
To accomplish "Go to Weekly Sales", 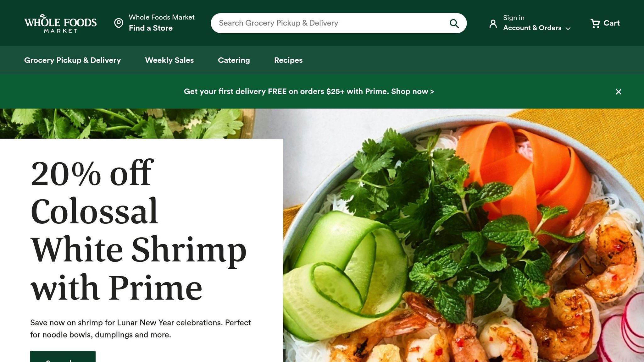I will (169, 60).
